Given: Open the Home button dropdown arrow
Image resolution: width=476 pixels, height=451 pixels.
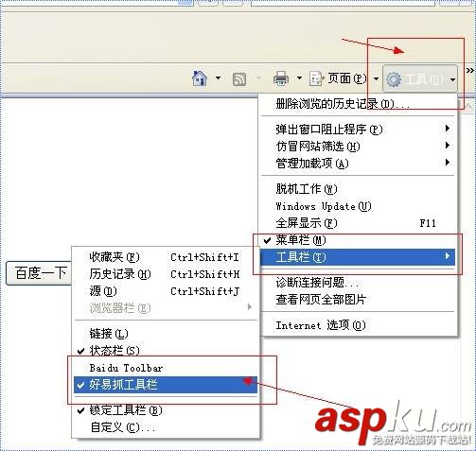Looking at the screenshot, I should click(218, 78).
